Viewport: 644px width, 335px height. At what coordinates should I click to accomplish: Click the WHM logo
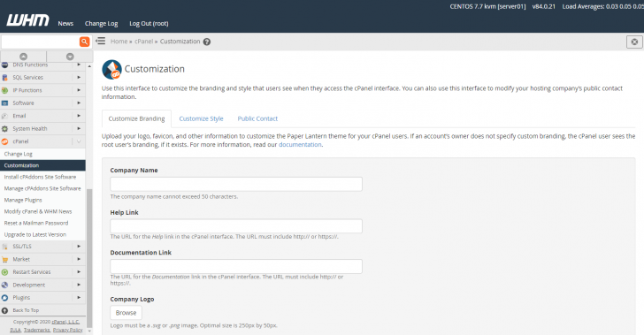(27, 20)
